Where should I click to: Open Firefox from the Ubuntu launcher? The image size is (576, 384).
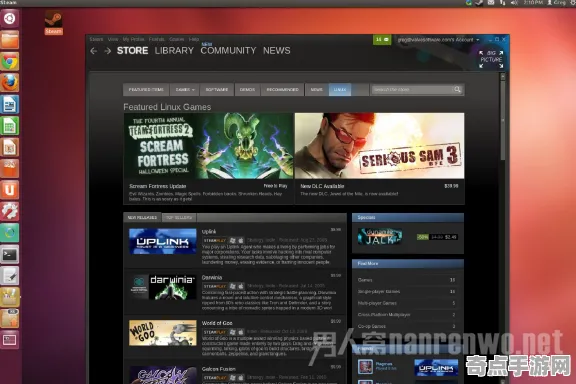[10, 83]
